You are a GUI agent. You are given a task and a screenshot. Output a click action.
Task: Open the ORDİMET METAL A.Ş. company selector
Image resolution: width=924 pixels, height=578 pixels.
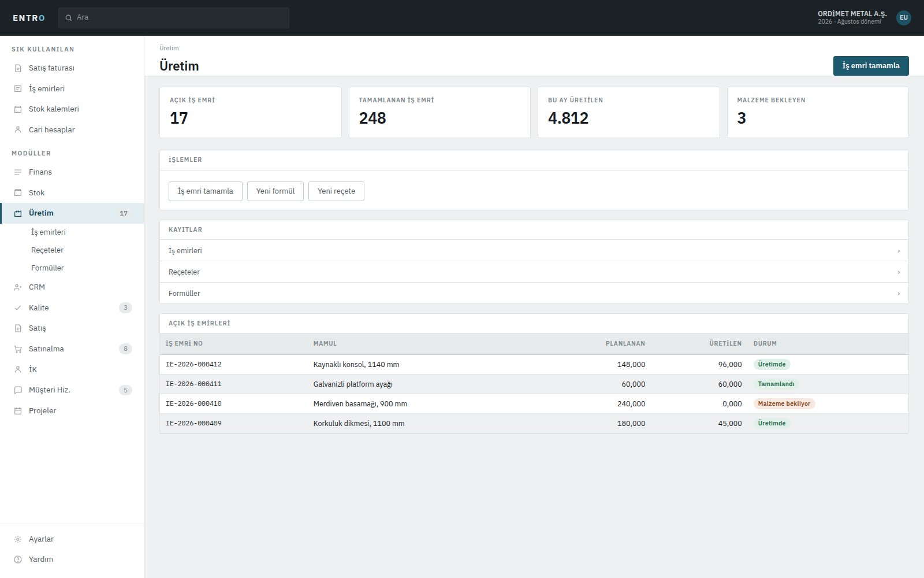852,17
